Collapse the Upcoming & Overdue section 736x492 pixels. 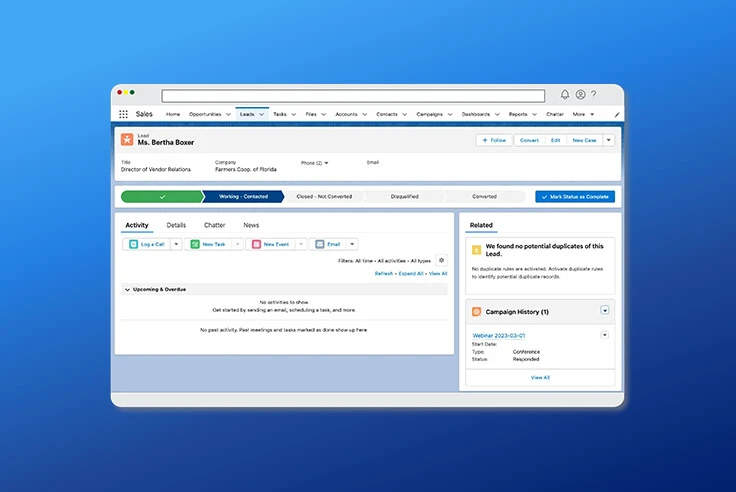pyautogui.click(x=127, y=290)
